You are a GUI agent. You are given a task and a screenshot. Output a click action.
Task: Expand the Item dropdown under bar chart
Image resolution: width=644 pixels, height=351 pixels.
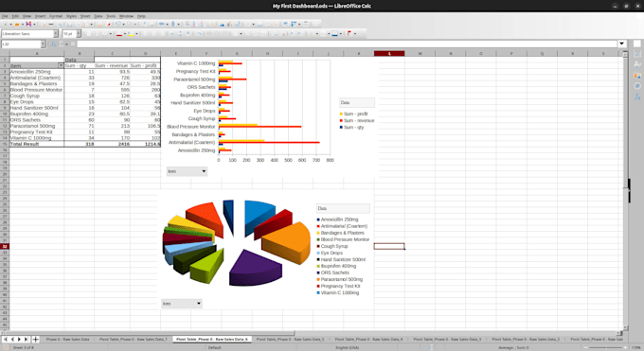[187, 171]
